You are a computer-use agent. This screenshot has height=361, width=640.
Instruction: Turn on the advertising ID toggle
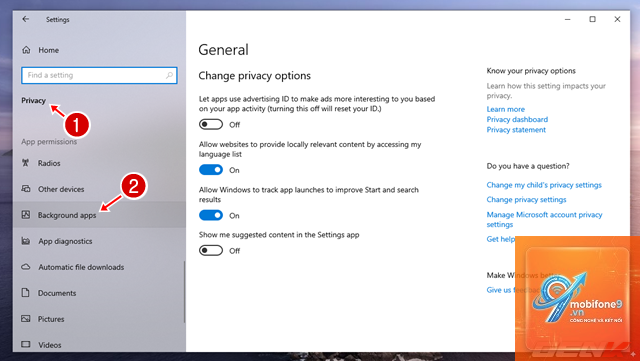pos(211,124)
